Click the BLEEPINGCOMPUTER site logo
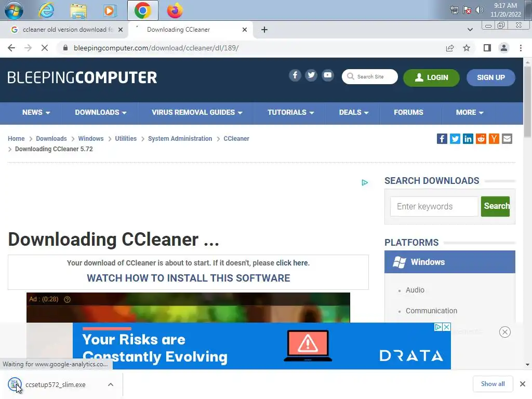Viewport: 532px width, 399px height. 82,77
